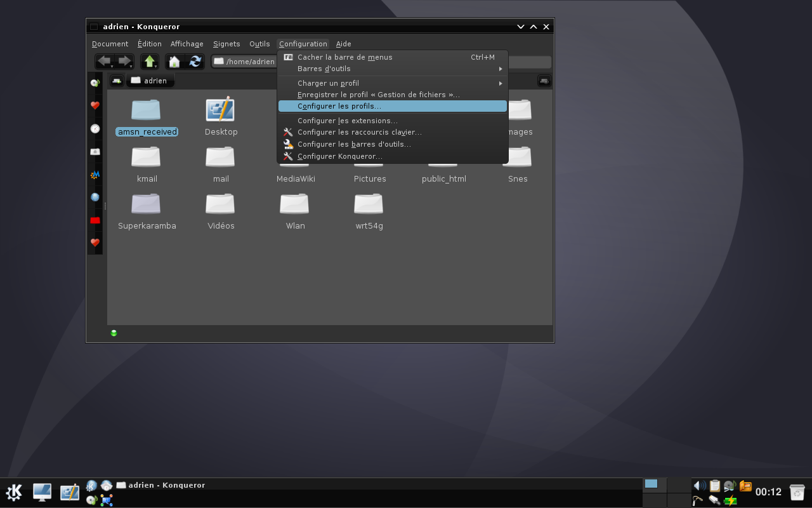Open the home folder via house icon
812x508 pixels.
[x=174, y=61]
